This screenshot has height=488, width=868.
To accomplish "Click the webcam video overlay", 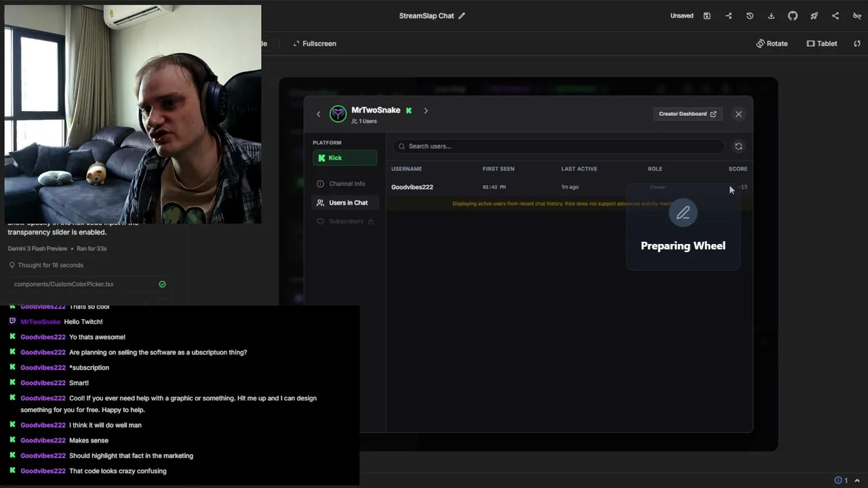I will pos(133,115).
